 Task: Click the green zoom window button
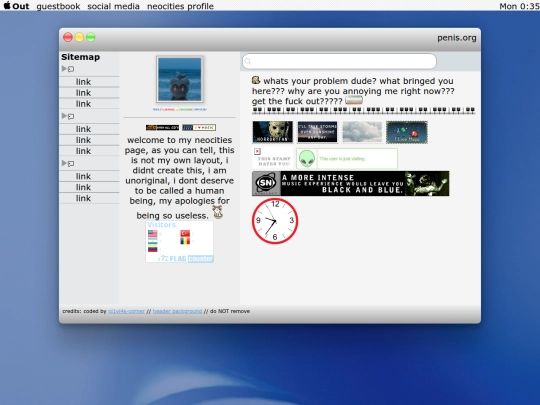click(x=91, y=37)
